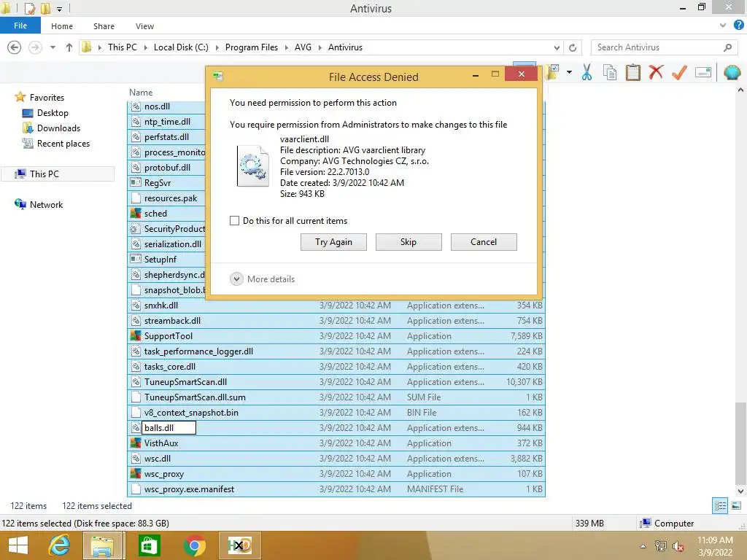Click the Refresh button next to the address bar
The width and height of the screenshot is (747, 560).
coord(573,47)
